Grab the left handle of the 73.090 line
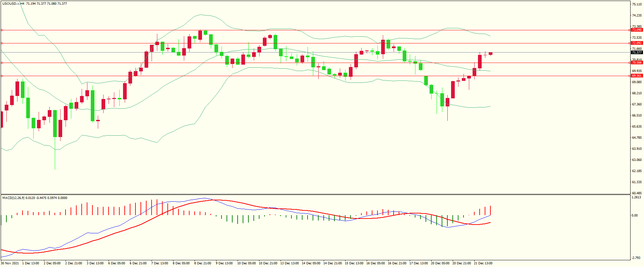 [2, 30]
